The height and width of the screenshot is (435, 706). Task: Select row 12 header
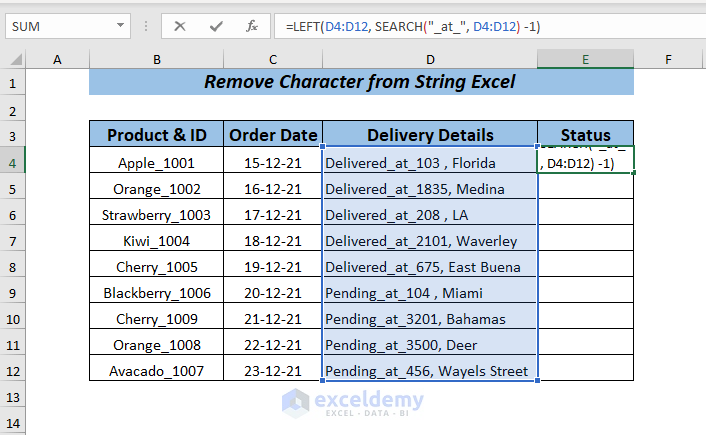point(14,371)
